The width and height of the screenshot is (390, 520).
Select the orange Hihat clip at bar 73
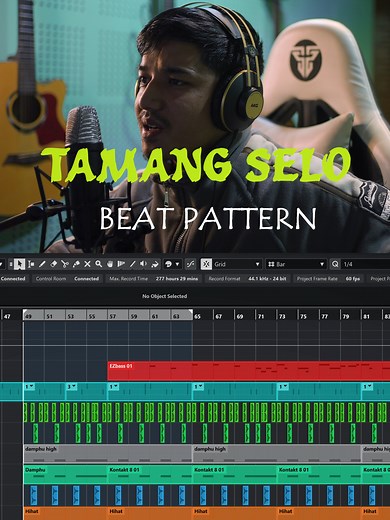(x=319, y=514)
